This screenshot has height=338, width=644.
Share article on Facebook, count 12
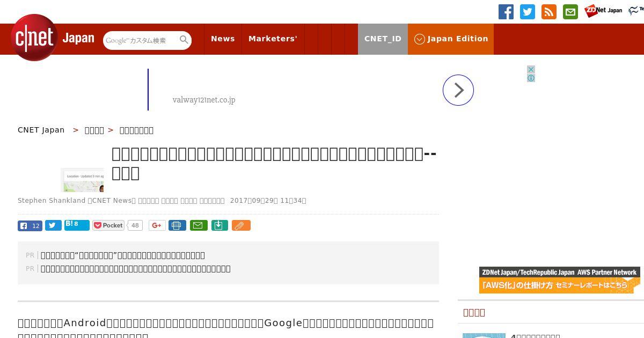tap(30, 226)
